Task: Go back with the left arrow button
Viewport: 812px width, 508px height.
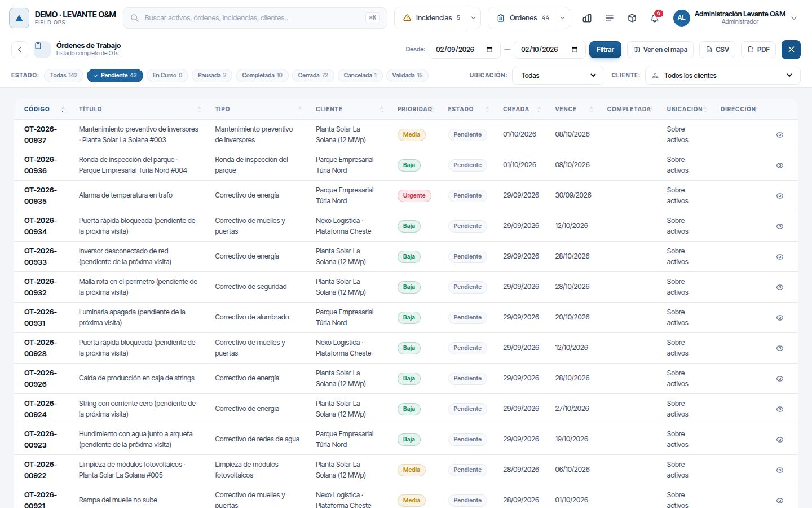Action: tap(20, 50)
